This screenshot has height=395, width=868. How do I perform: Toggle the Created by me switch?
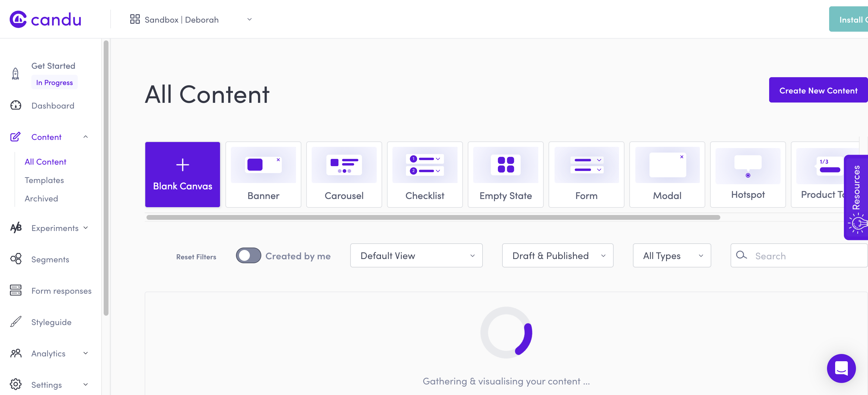pyautogui.click(x=248, y=256)
